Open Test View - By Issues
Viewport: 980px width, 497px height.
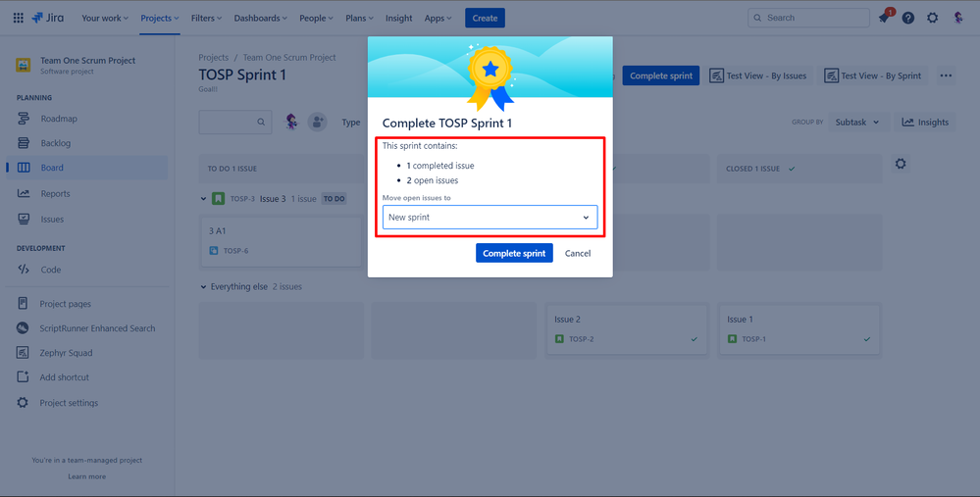(x=758, y=75)
